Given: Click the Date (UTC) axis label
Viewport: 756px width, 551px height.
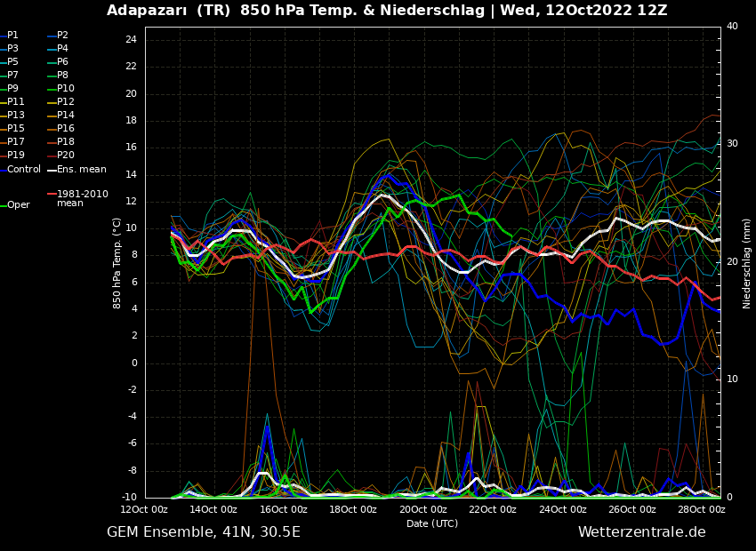Looking at the screenshot, I should pos(432,523).
